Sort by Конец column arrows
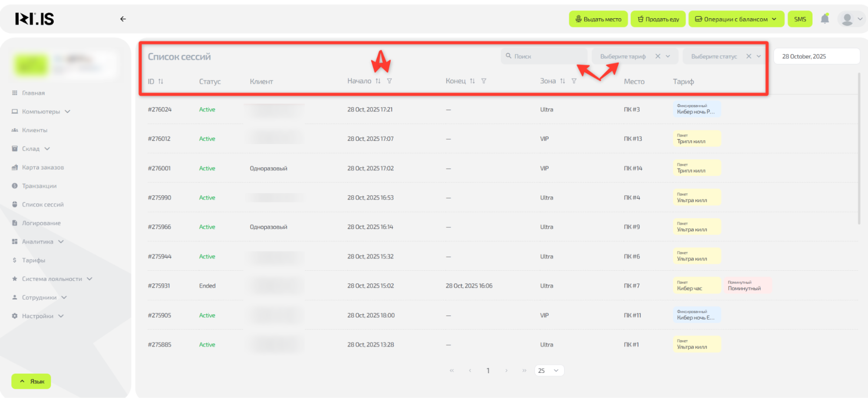The width and height of the screenshot is (868, 398). (472, 81)
